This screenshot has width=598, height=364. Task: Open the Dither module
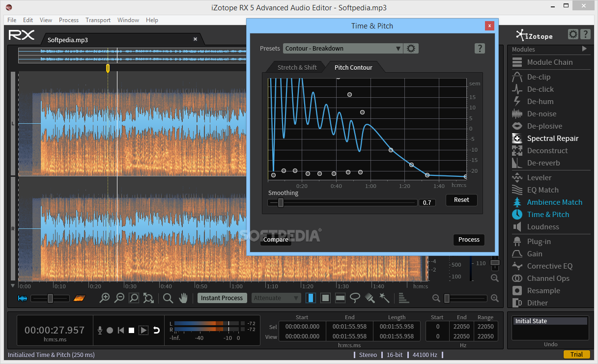click(x=537, y=303)
